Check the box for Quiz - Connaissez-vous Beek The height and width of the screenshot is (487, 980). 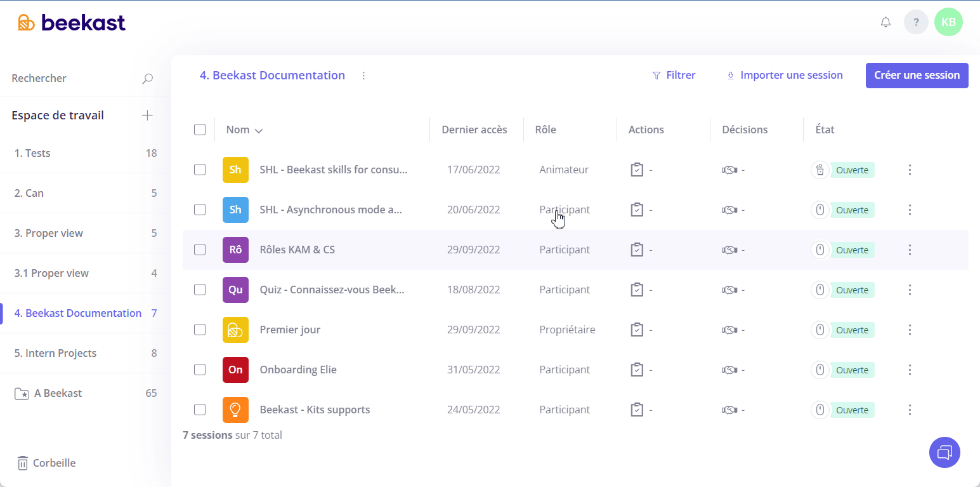click(200, 290)
